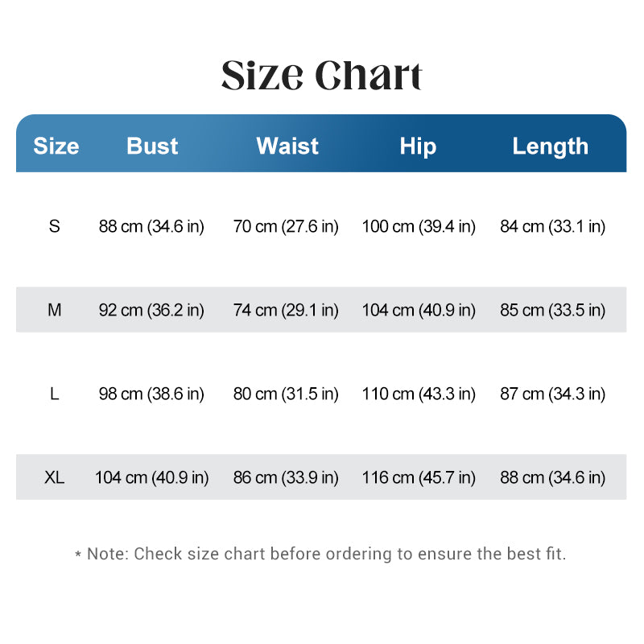The image size is (644, 644).
Task: Select the Hip column header
Action: tap(418, 147)
